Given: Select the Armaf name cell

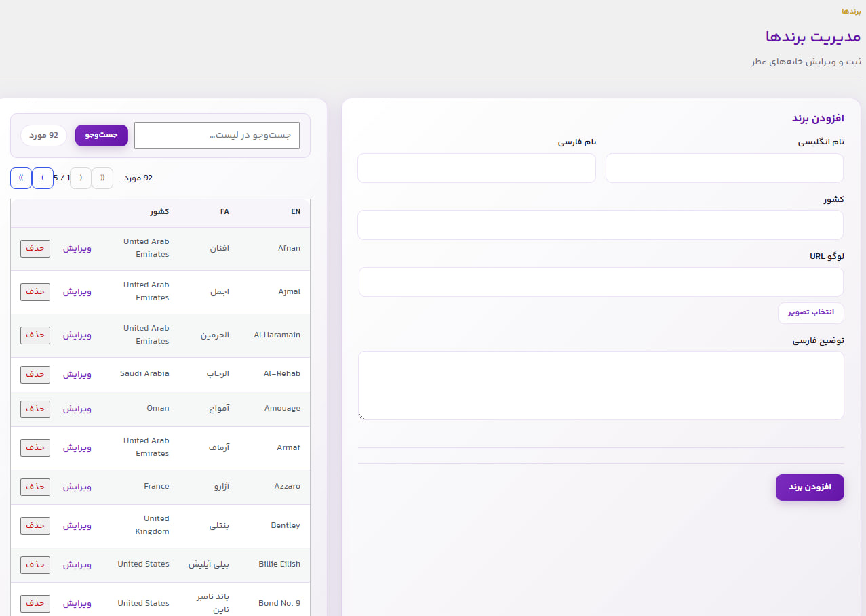Looking at the screenshot, I should click(x=288, y=447).
